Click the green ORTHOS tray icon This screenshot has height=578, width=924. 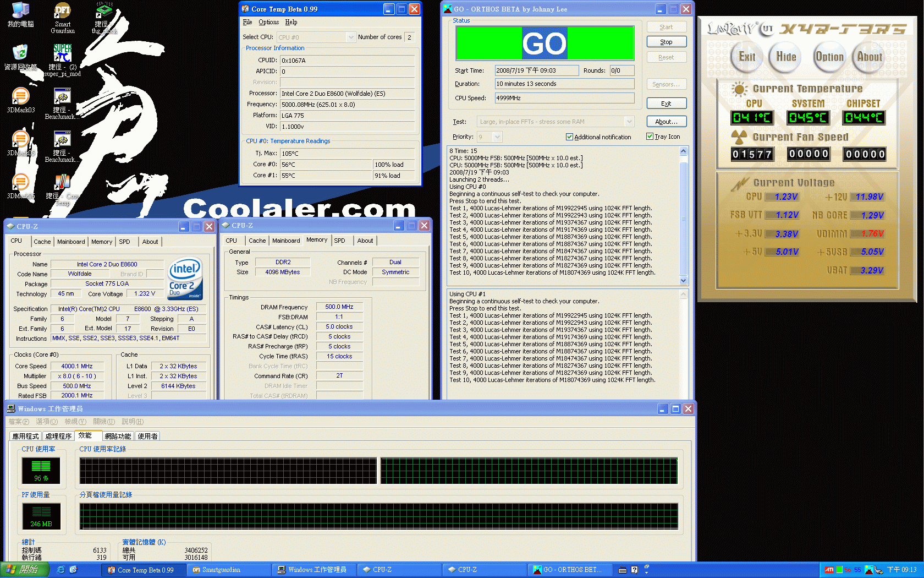839,570
